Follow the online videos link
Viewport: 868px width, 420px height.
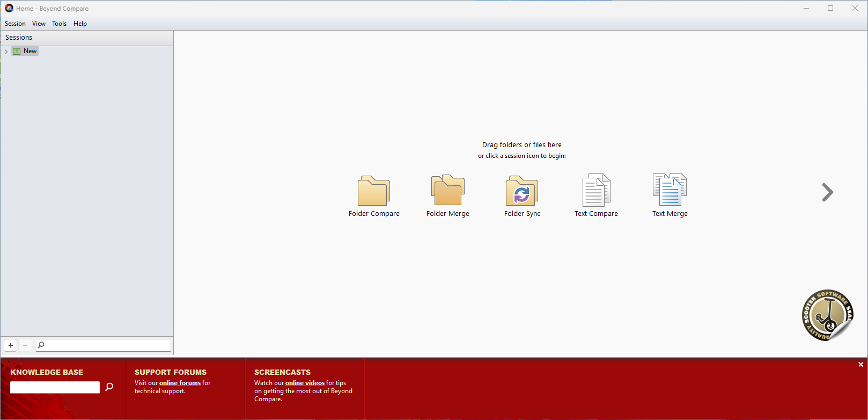[x=305, y=383]
